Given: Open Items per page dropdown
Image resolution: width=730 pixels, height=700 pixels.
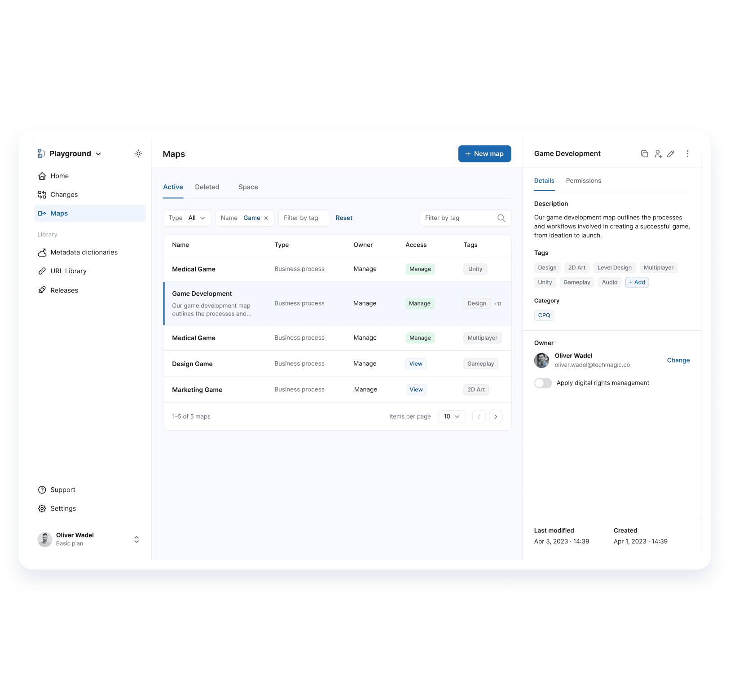Looking at the screenshot, I should pyautogui.click(x=452, y=416).
